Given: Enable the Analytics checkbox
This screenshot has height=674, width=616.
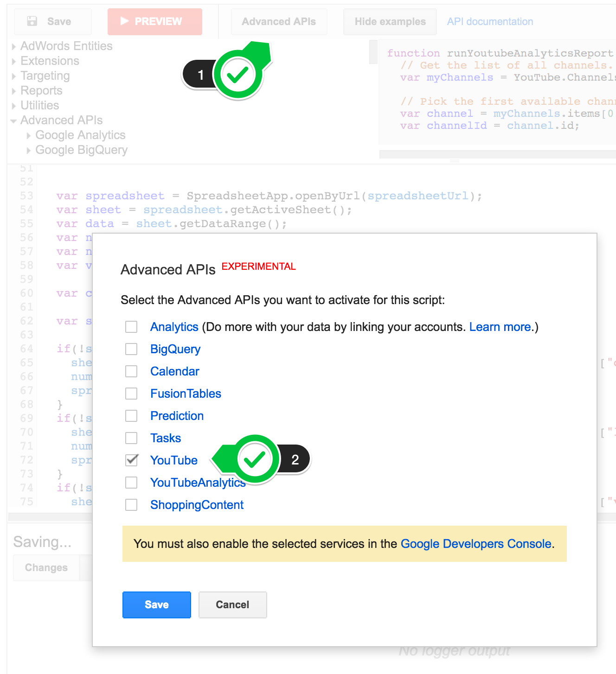Looking at the screenshot, I should 131,327.
